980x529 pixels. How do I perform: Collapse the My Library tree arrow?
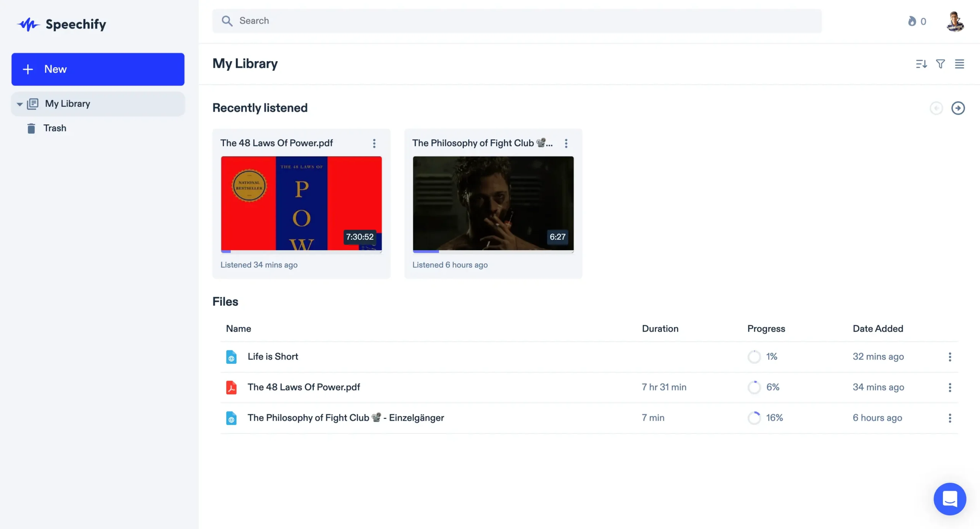20,104
